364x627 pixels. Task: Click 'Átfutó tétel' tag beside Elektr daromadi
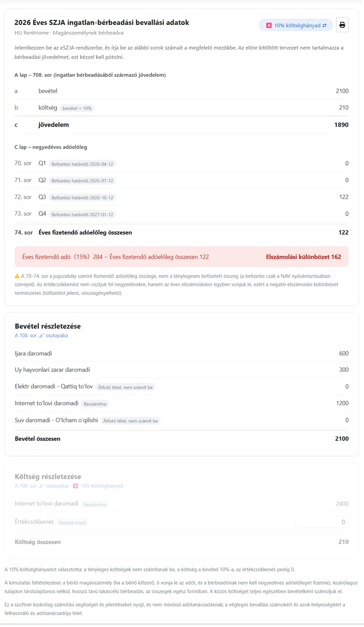[x=125, y=387]
